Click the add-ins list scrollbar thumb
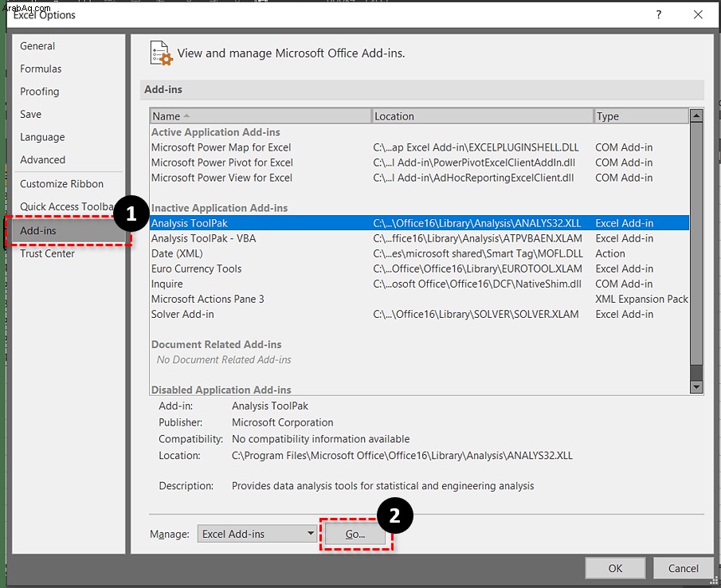Viewport: 721px width, 588px height. click(x=696, y=244)
